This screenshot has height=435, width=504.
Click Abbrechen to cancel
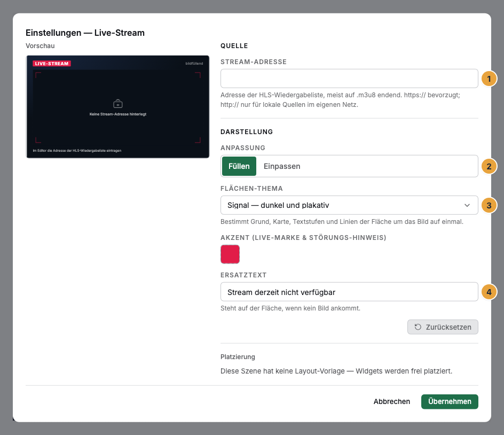pyautogui.click(x=391, y=401)
